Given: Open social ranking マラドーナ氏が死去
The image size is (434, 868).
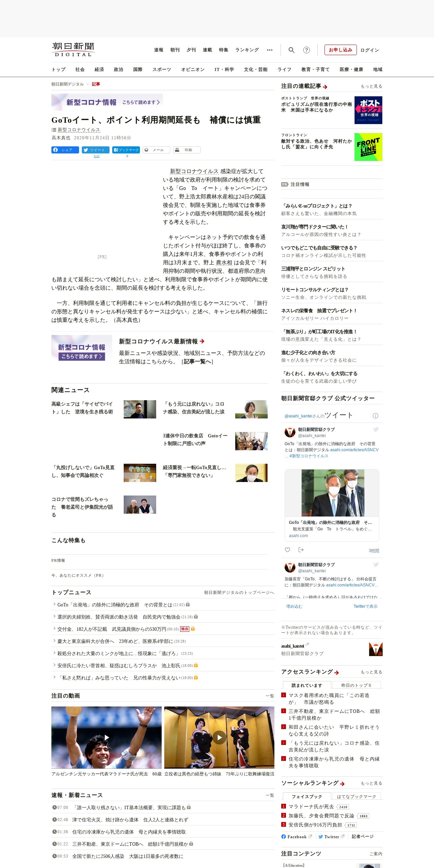Looking at the screenshot, I should [x=311, y=806].
